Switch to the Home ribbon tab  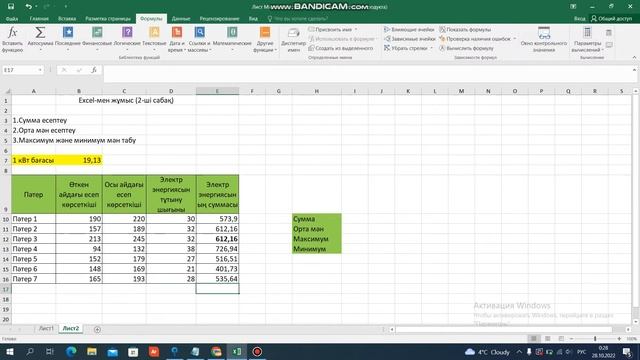pyautogui.click(x=39, y=19)
